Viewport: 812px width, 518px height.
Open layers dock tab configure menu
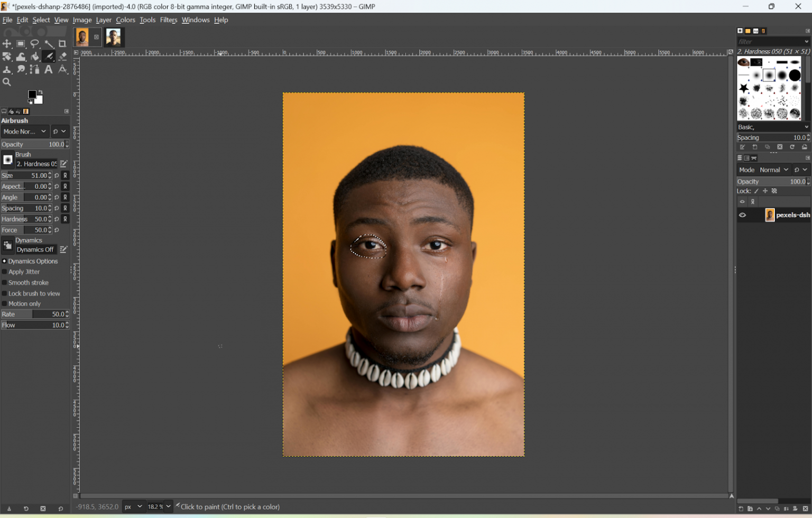807,158
